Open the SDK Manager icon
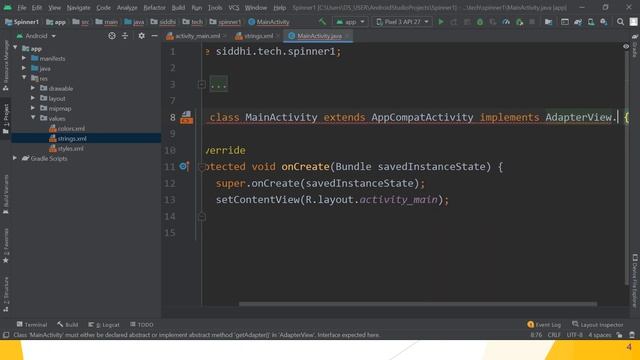The image size is (640, 360). pos(604,22)
